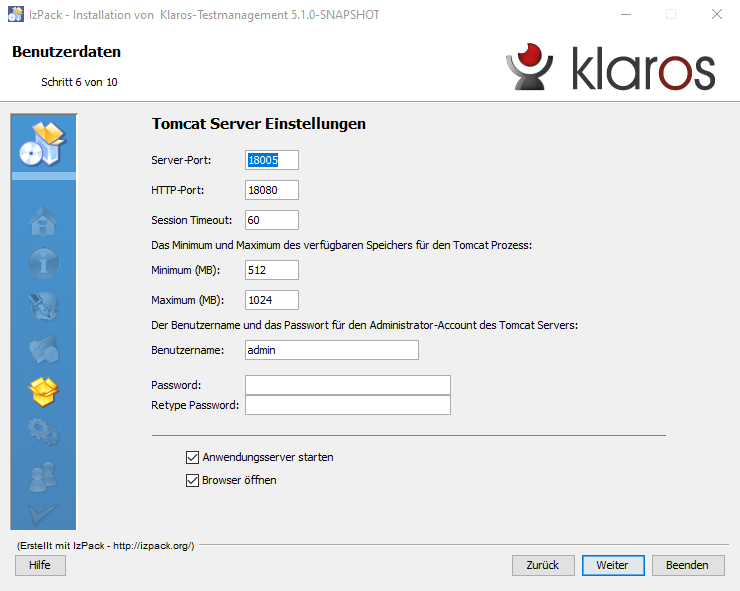Click the 'Das Minimum und Maximum' memory description
This screenshot has width=740, height=591.
pyautogui.click(x=341, y=245)
